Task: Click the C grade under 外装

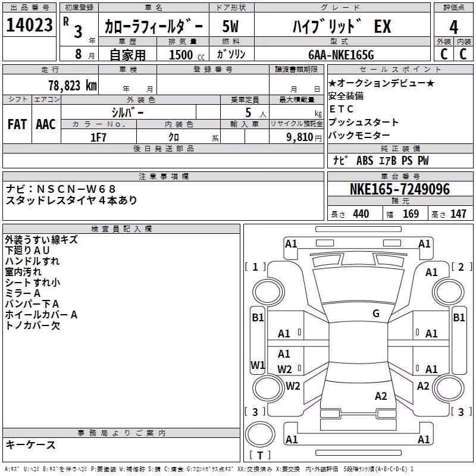Action: [x=444, y=54]
